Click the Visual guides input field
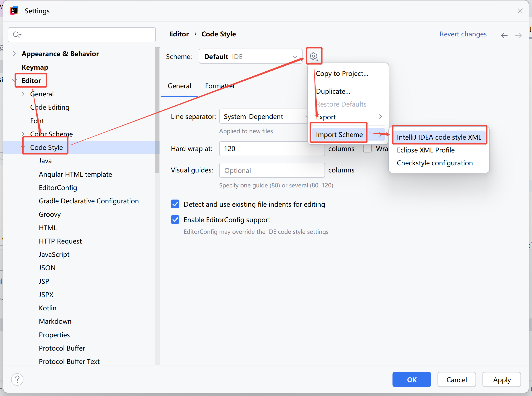The height and width of the screenshot is (396, 532). (272, 170)
